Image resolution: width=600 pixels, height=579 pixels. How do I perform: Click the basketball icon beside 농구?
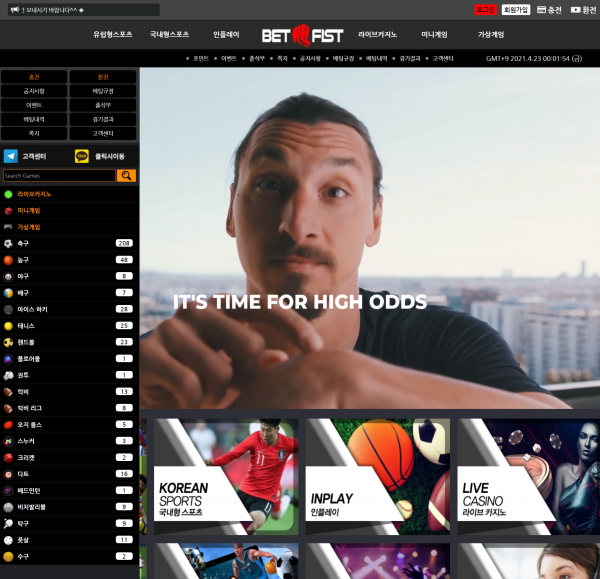click(8, 260)
